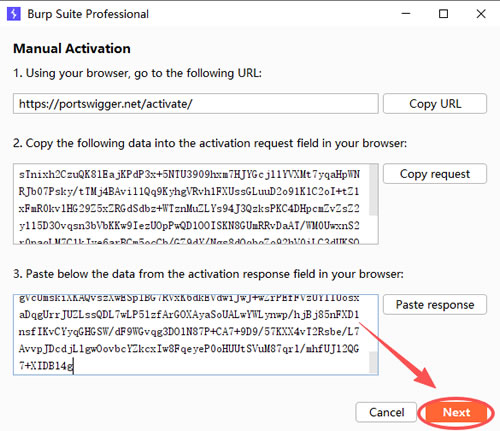
Task: Click response scrollbar track above the thumb
Action: coord(373,323)
